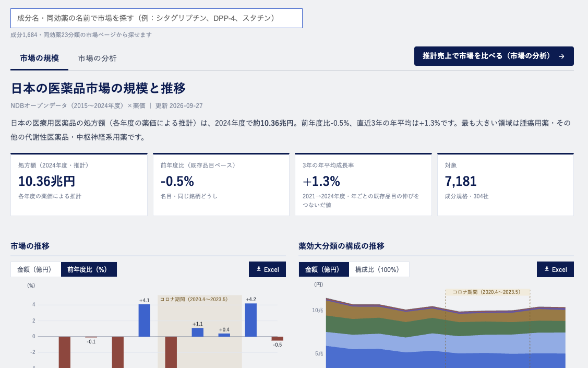
Task: Click the 各年度の薬価による推計 card note
Action: (50, 196)
